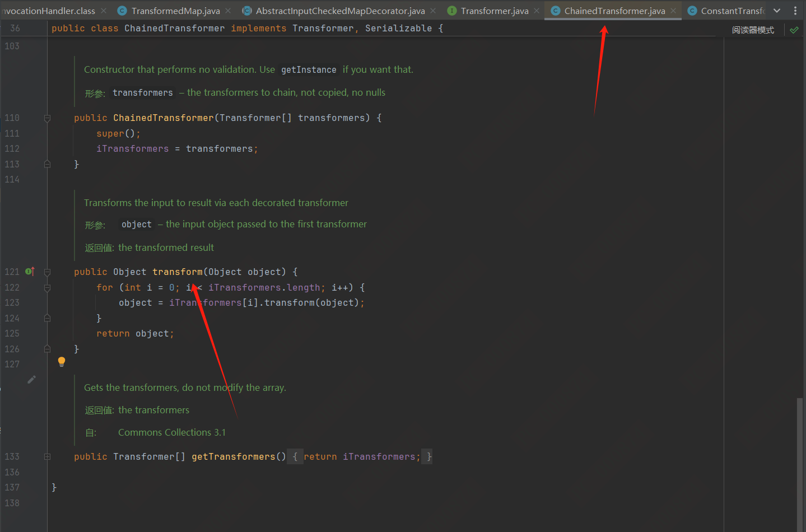Toggle the 阅读器模式 reader mode
The width and height of the screenshot is (806, 532).
coord(753,30)
